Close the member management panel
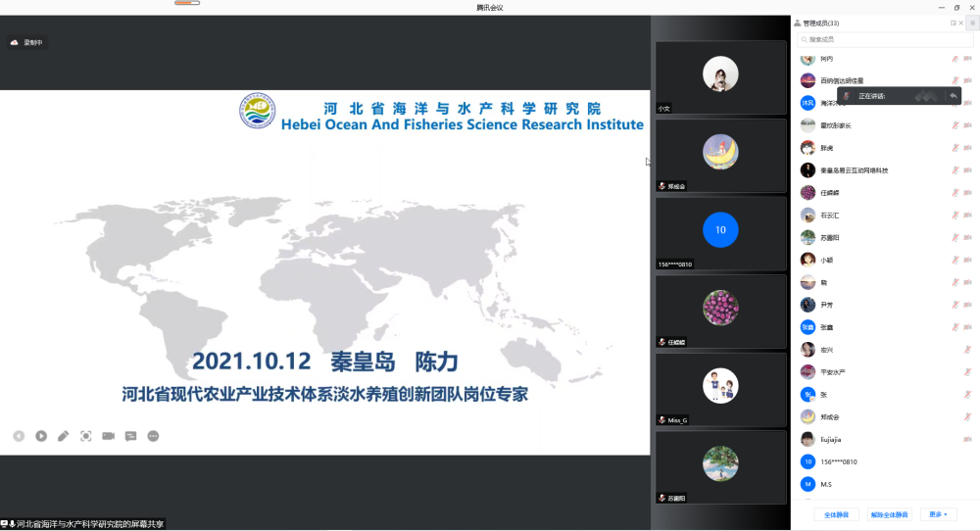This screenshot has height=531, width=980. pyautogui.click(x=961, y=24)
